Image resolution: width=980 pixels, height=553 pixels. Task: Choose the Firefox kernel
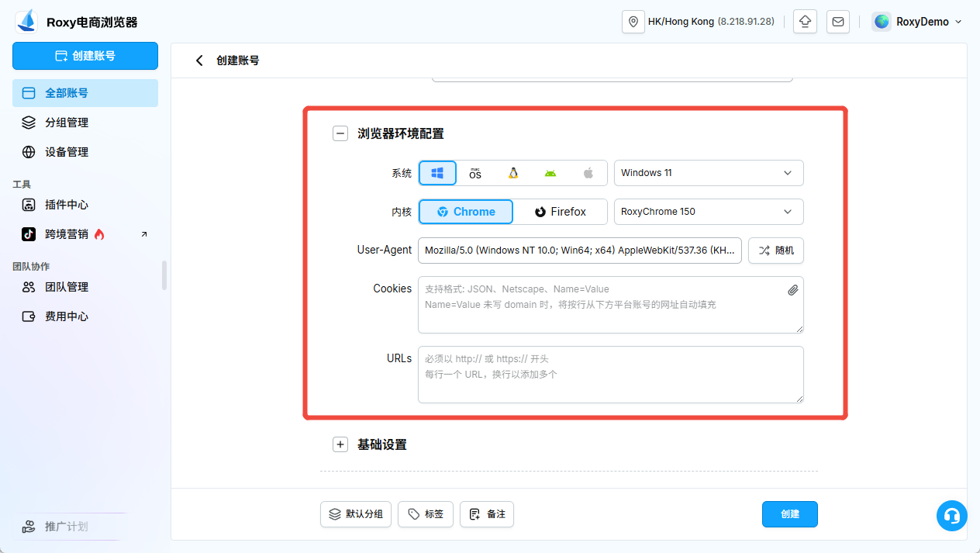(x=560, y=212)
